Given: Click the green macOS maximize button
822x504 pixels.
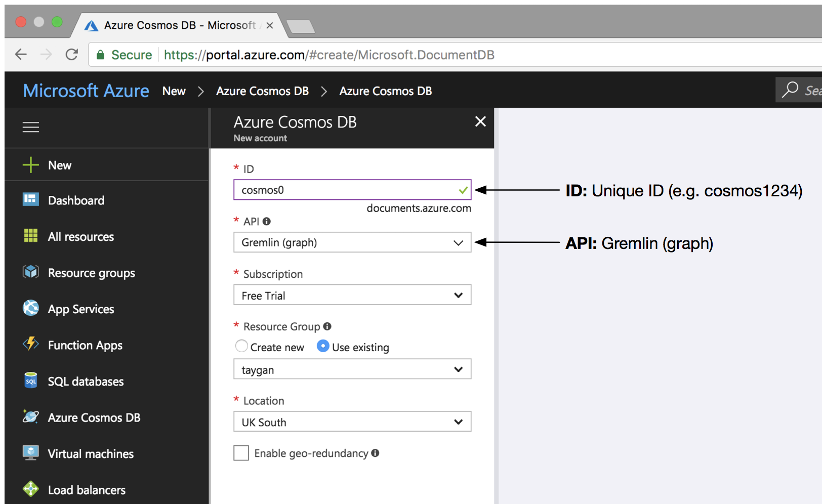Looking at the screenshot, I should point(57,22).
